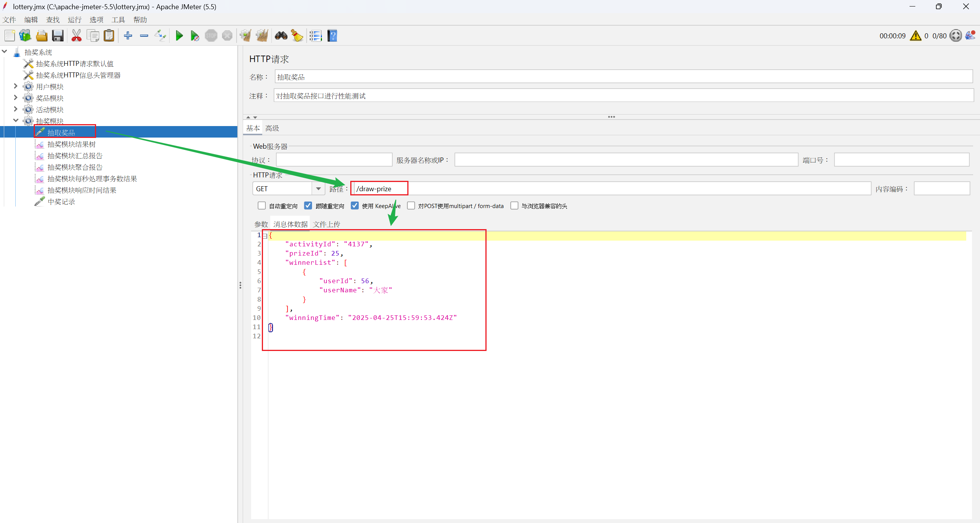Image resolution: width=980 pixels, height=523 pixels.
Task: Uncheck the 跟随重定向 checkbox
Action: coord(308,206)
